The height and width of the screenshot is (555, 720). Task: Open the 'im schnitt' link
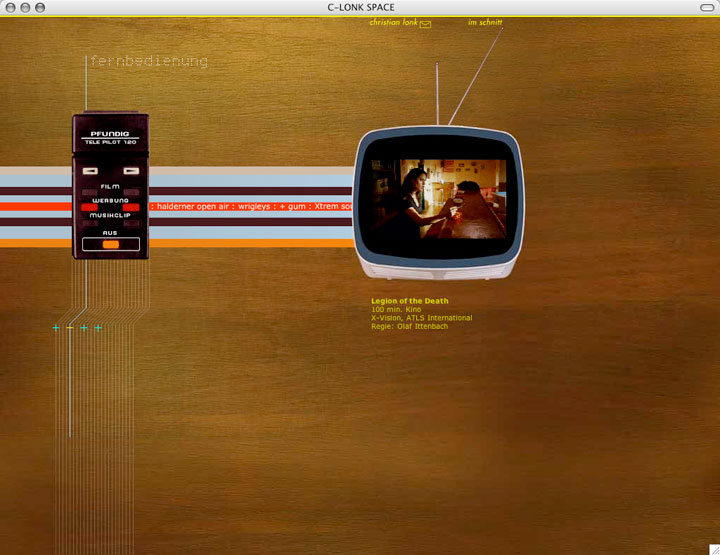[x=484, y=22]
